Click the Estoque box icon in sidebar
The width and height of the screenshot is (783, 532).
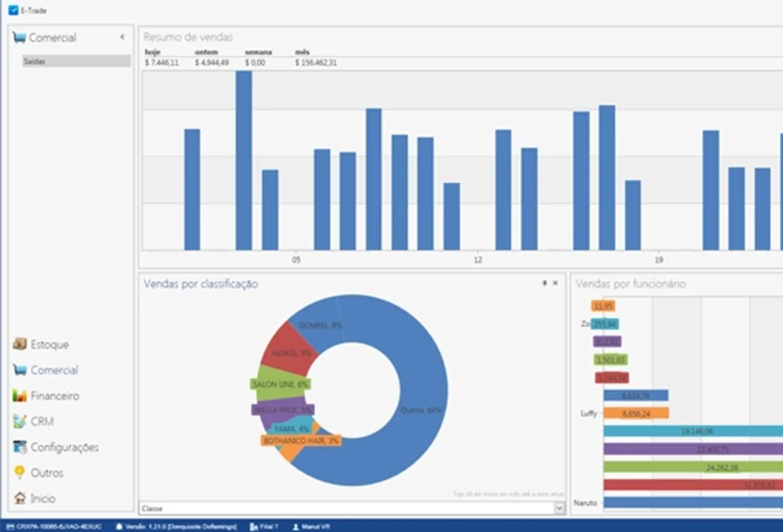click(20, 345)
